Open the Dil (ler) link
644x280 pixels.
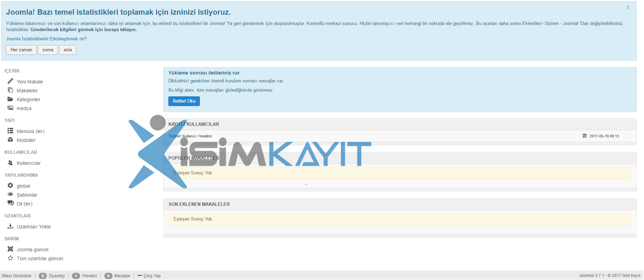(25, 204)
